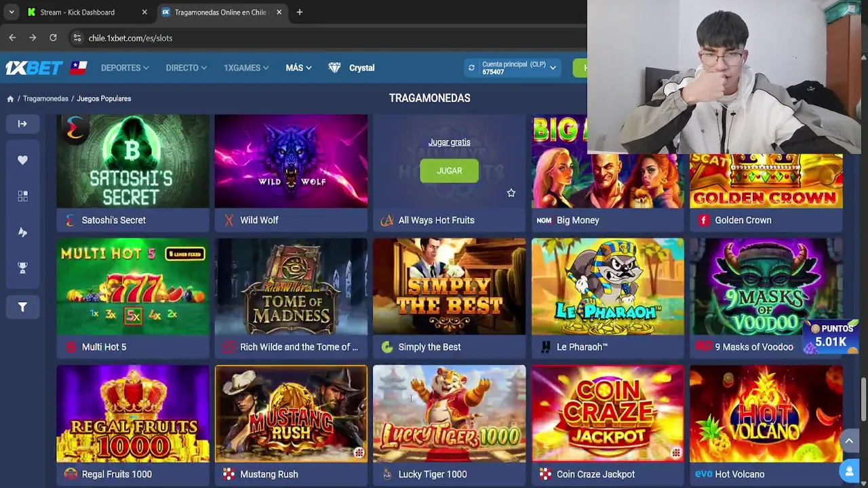The width and height of the screenshot is (868, 488).
Task: Click the Simply the Best provider icon
Action: tap(387, 347)
